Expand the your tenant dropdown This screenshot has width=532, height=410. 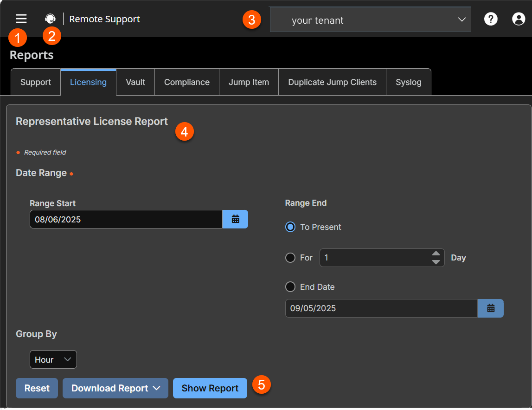pos(370,20)
